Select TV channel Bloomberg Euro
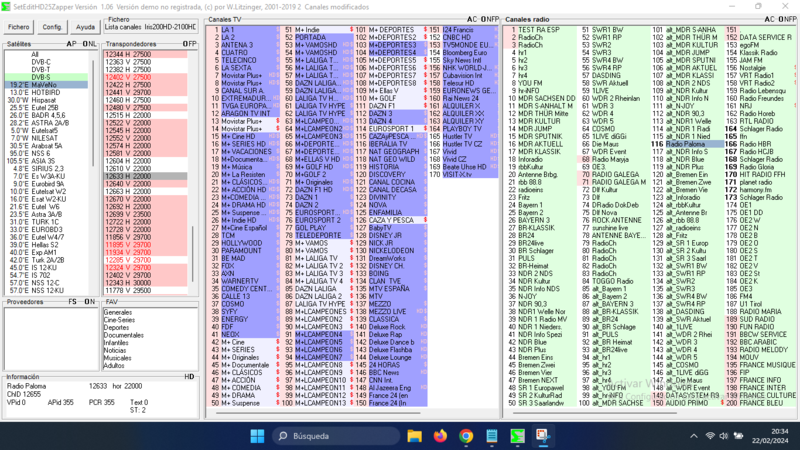Screen dimensions: 800x450 [x=463, y=53]
